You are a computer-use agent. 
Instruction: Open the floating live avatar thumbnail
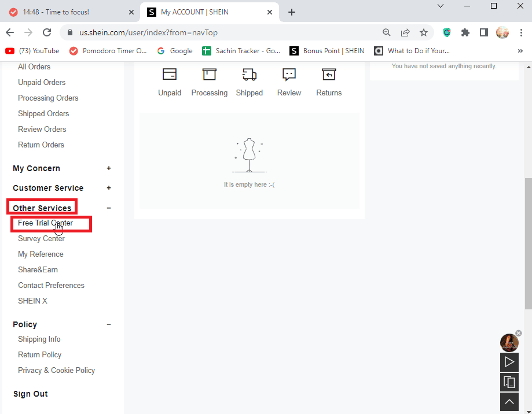(509, 342)
